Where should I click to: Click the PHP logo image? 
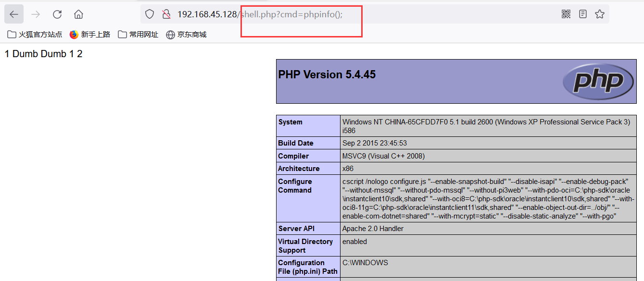pos(598,81)
